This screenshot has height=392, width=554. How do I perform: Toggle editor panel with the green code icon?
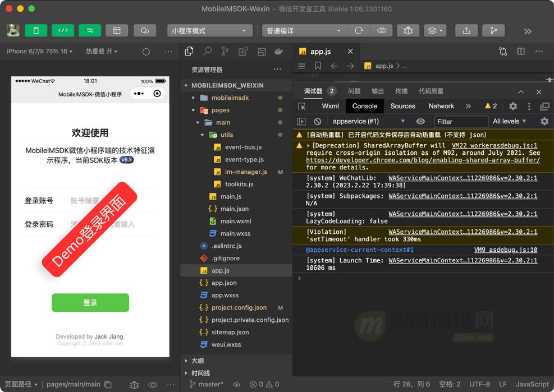pyautogui.click(x=63, y=30)
